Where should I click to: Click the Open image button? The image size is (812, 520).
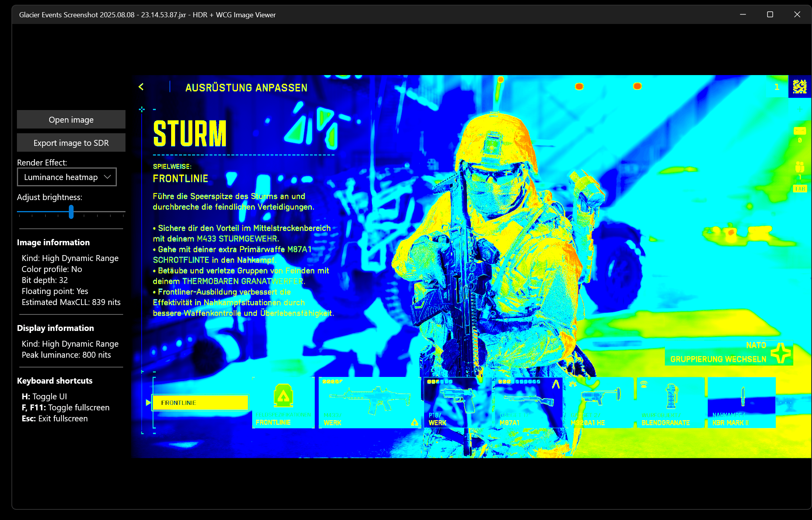pos(71,119)
